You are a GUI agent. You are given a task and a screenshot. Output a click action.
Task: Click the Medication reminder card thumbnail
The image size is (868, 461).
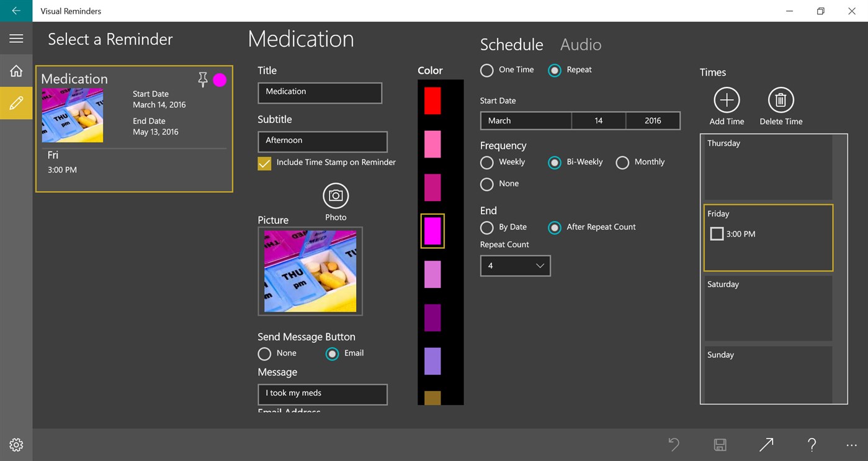coord(73,115)
